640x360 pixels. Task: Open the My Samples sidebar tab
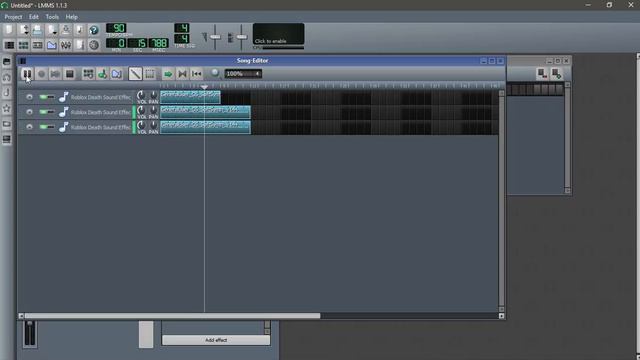7,93
